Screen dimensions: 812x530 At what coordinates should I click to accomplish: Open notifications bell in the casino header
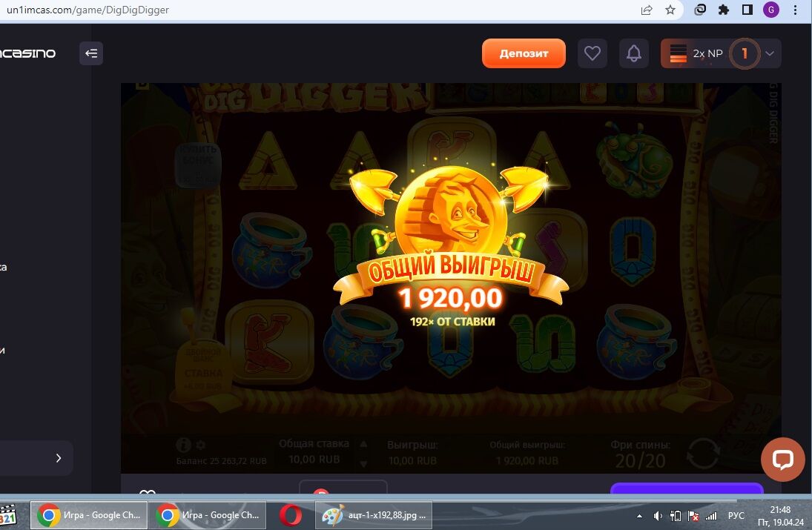coord(633,53)
